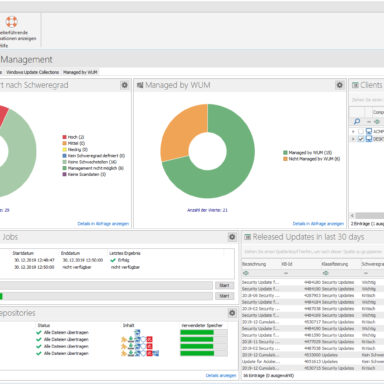Select update row with KB 4530715
This screenshot has width=384, height=384.
(313, 368)
